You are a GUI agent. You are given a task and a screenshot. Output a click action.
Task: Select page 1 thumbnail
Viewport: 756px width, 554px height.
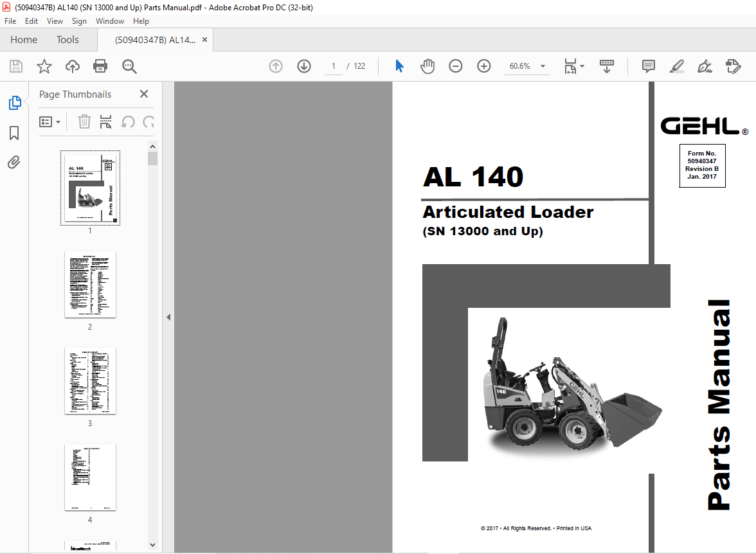[x=90, y=188]
